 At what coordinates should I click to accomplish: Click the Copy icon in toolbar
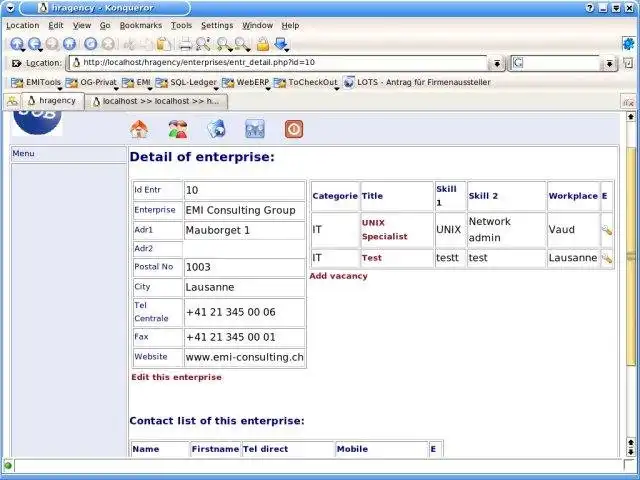pos(147,44)
